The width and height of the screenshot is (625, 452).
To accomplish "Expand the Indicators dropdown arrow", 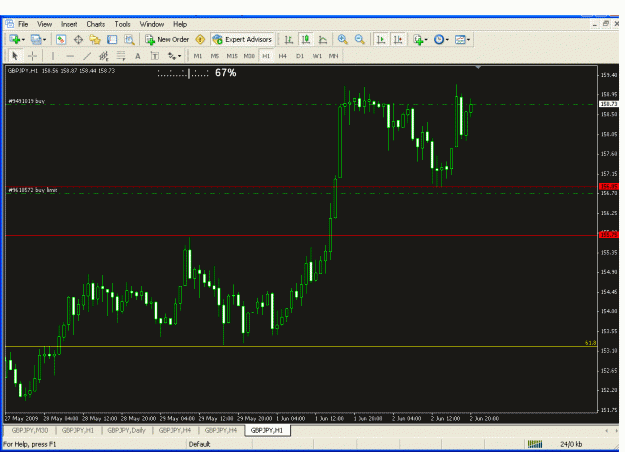I will [x=426, y=39].
